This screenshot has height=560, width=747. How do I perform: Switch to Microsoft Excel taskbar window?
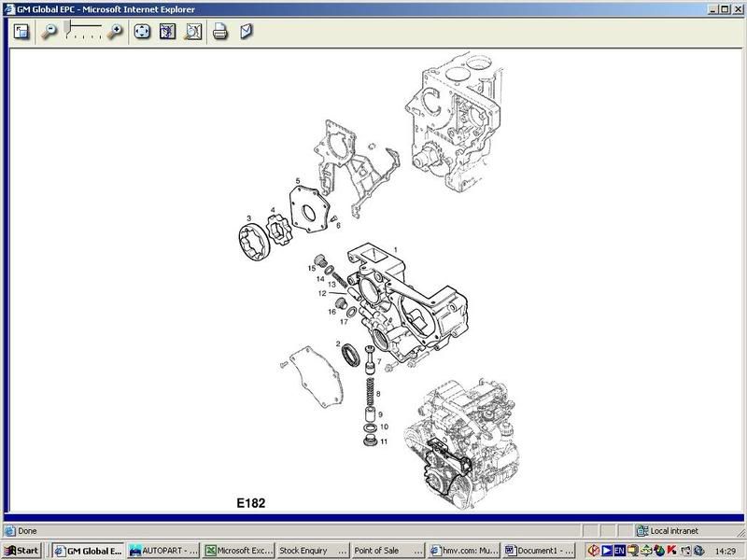point(239,550)
